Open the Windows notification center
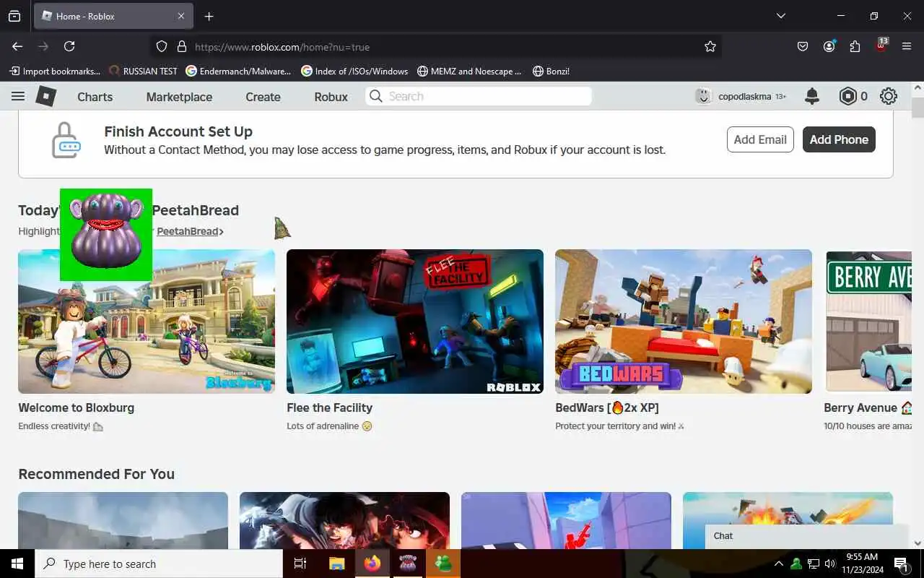 902,564
